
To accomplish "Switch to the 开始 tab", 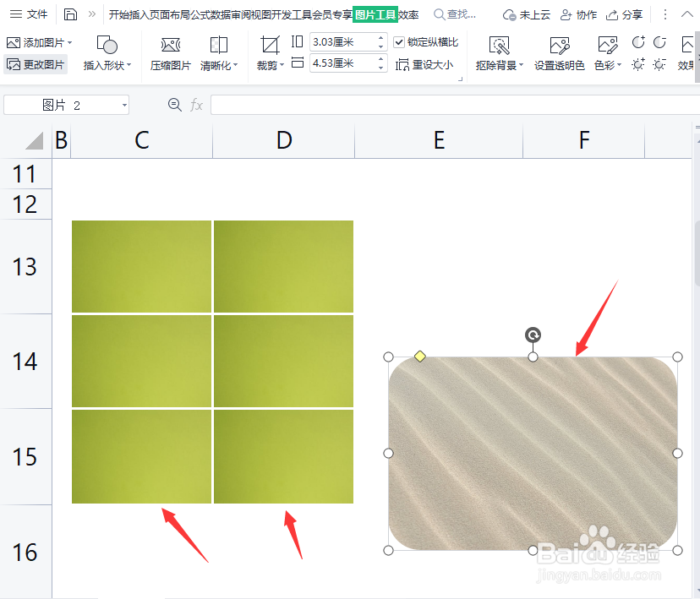I will [118, 14].
